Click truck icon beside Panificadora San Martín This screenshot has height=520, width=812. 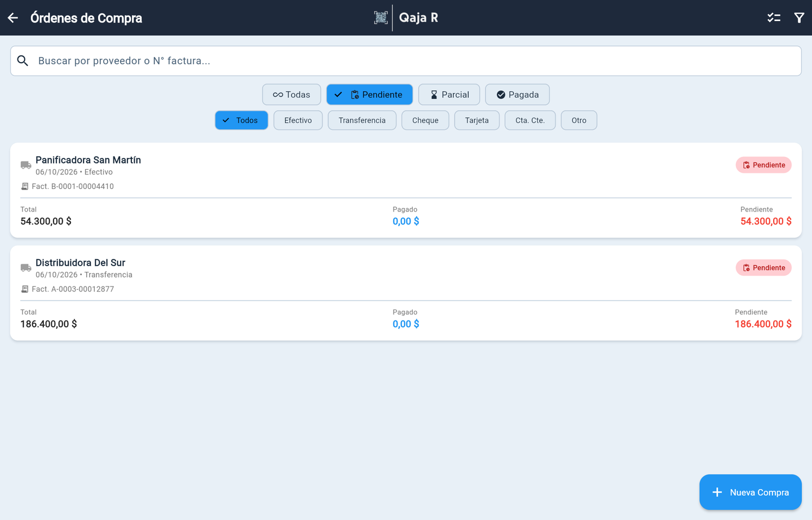[x=26, y=165]
